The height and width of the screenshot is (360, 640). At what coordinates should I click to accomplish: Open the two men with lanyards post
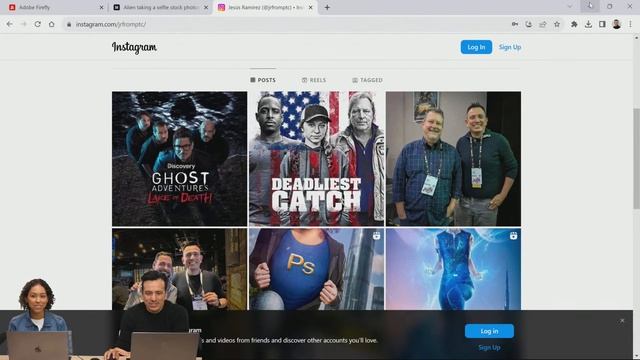tap(453, 159)
